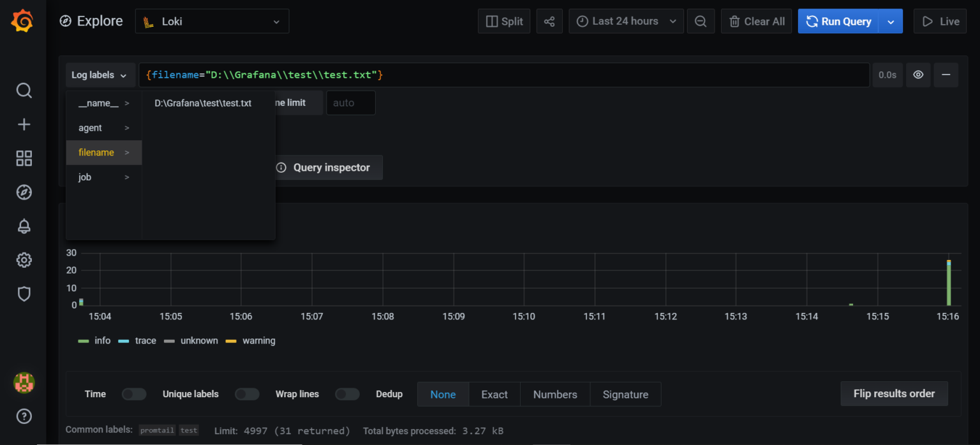Viewport: 980px width, 445px height.
Task: Open the Dashboards grid icon
Action: [24, 158]
